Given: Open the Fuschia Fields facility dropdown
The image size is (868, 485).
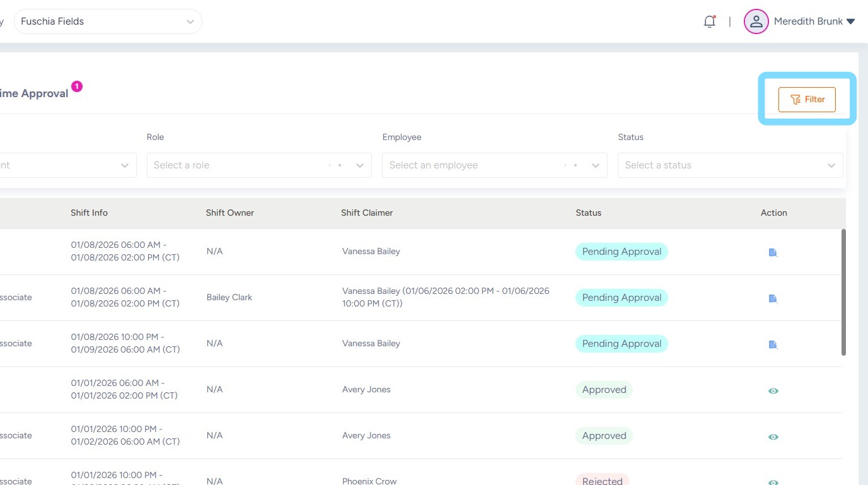Looking at the screenshot, I should coord(108,21).
